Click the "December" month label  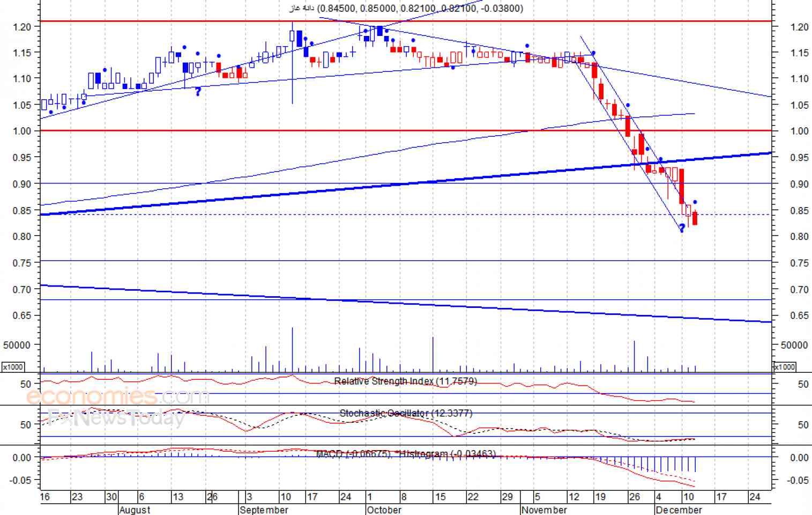[679, 510]
